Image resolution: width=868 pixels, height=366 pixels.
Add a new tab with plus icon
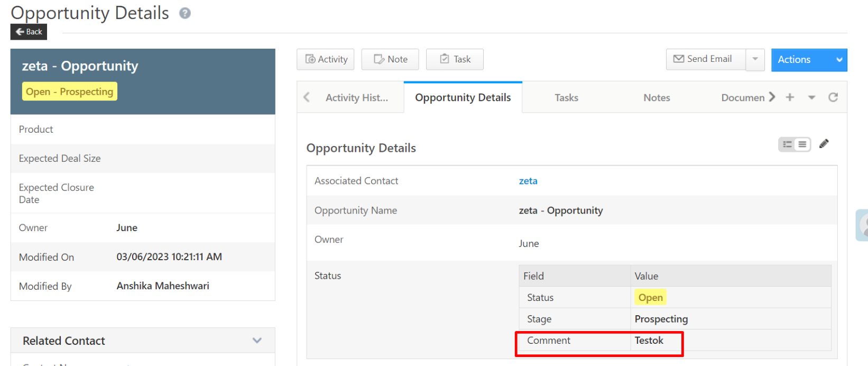[790, 97]
